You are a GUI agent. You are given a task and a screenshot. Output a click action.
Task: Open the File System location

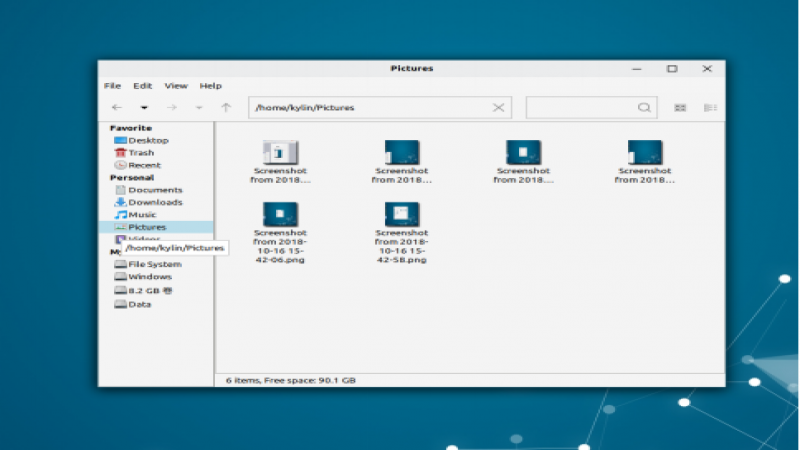click(154, 264)
